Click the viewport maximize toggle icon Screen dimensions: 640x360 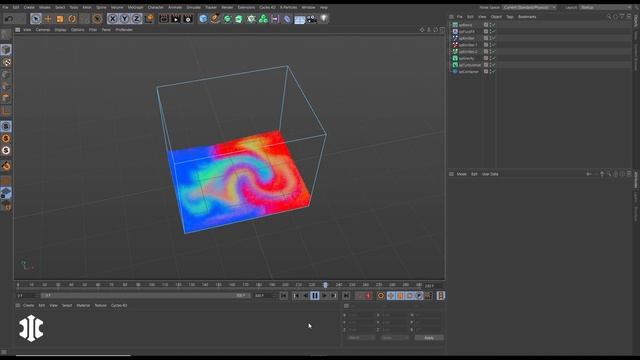442,30
